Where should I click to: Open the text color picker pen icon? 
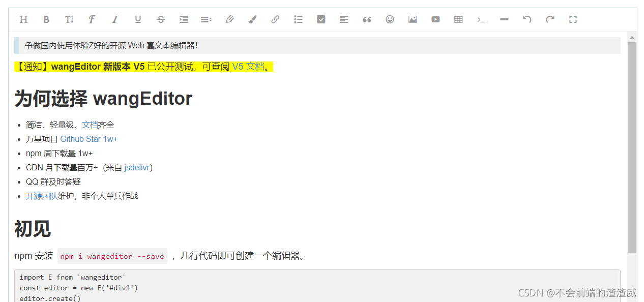pyautogui.click(x=229, y=19)
